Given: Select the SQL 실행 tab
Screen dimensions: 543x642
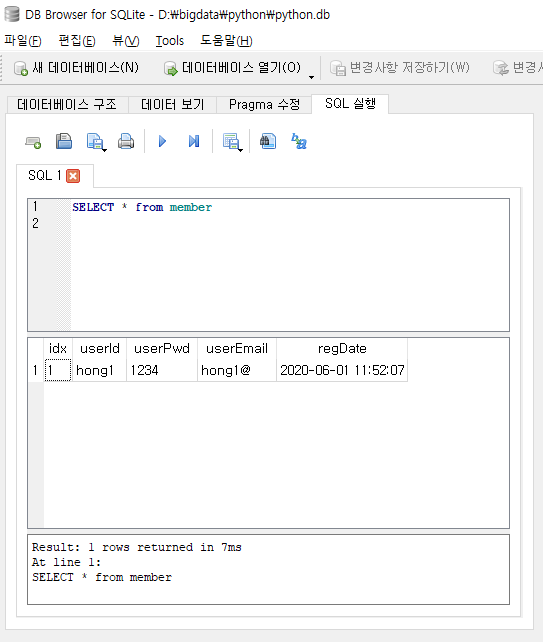Looking at the screenshot, I should (351, 103).
